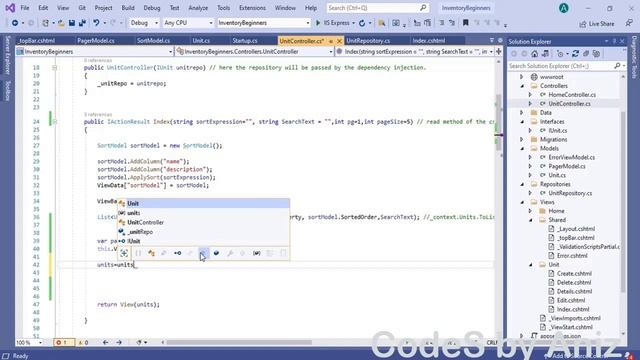This screenshot has width=640, height=360.
Task: Click the Live Share button
Action: (x=597, y=24)
